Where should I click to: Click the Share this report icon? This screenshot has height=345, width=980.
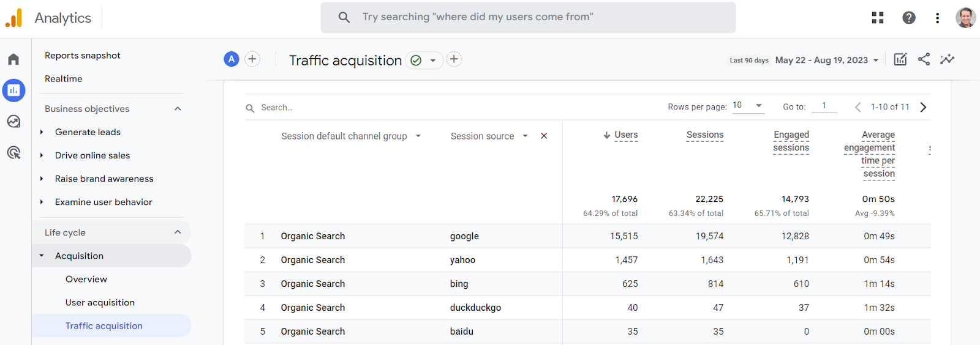[x=924, y=59]
